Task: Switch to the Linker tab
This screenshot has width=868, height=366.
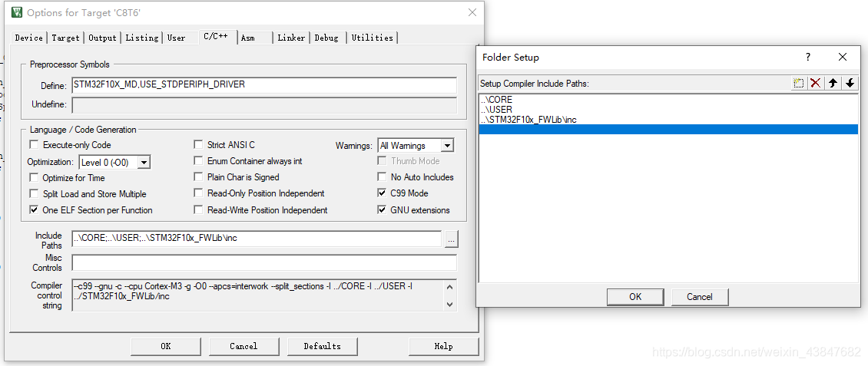Action: [x=292, y=38]
